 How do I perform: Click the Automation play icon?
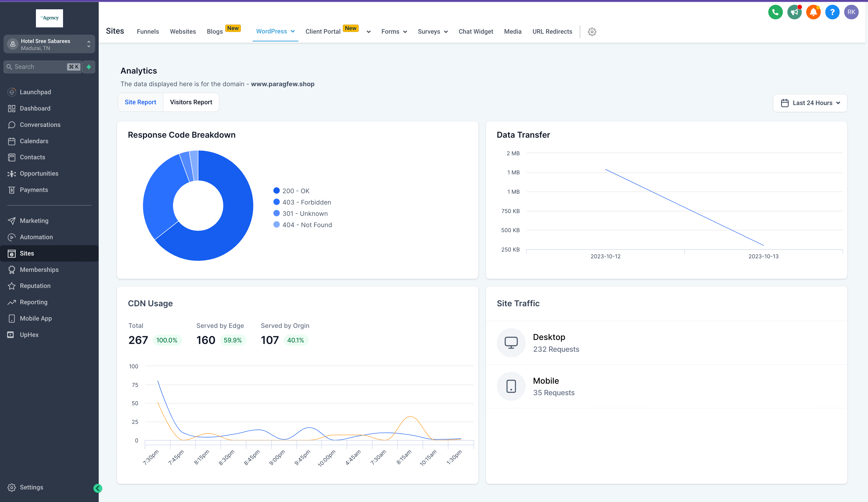(x=12, y=237)
